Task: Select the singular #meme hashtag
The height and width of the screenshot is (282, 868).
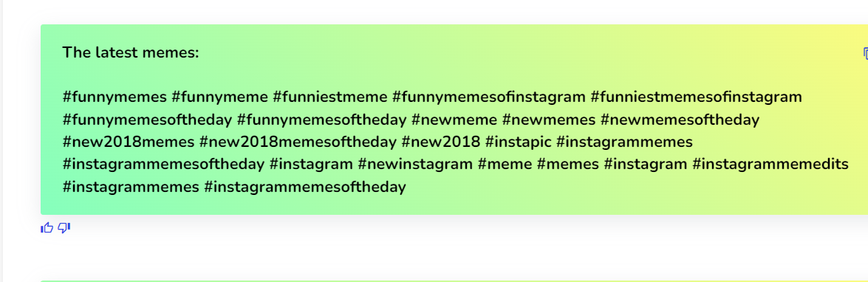Action: point(505,165)
